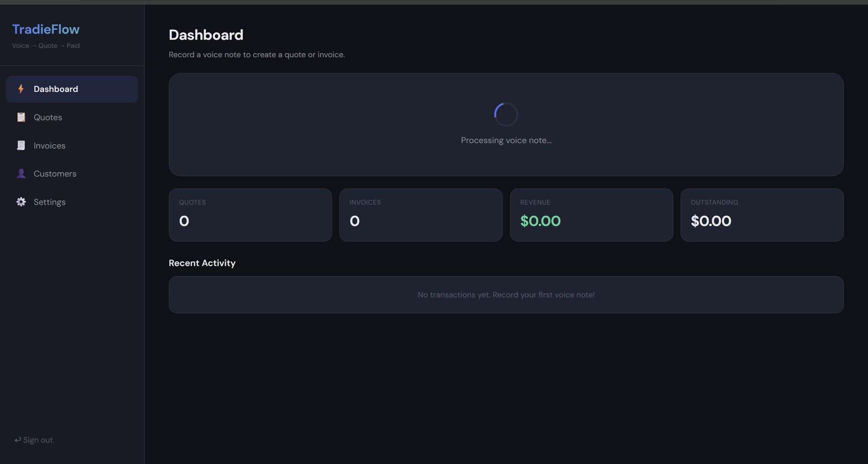This screenshot has width=868, height=464.
Task: Select the Dashboard nav item
Action: [56, 89]
